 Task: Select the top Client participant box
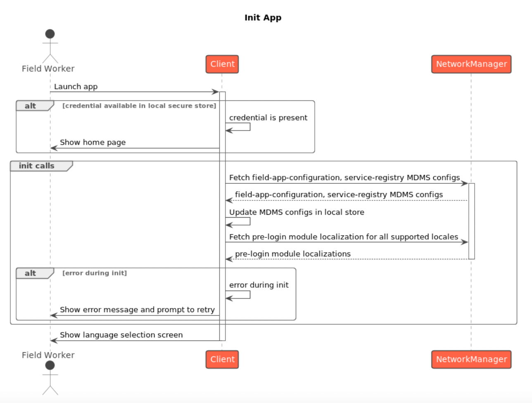(222, 64)
